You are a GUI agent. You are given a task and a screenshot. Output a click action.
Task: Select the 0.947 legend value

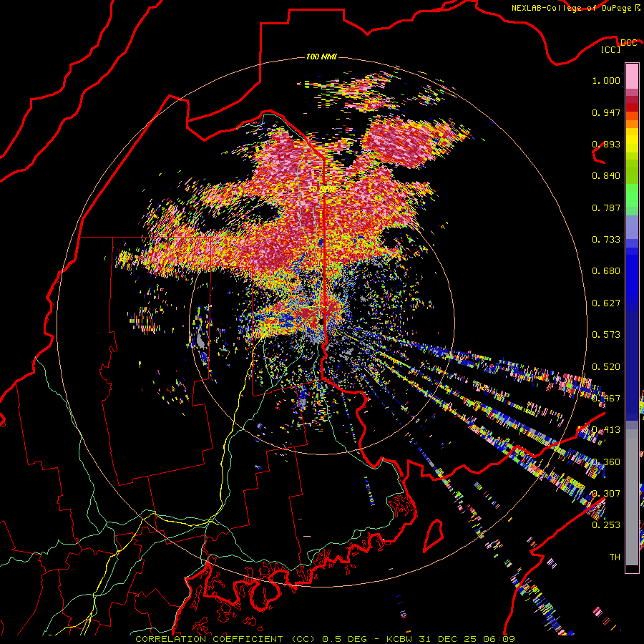(606, 112)
